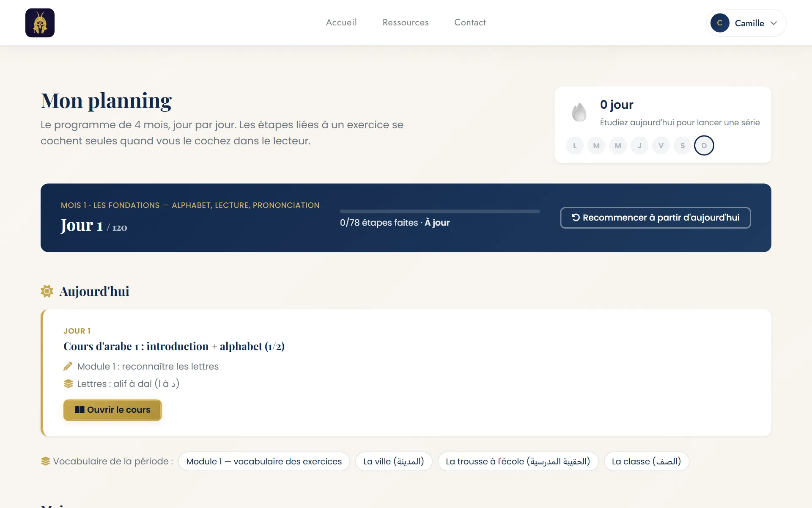
Task: Click the course title Cours d'arabe 1
Action: click(x=174, y=346)
